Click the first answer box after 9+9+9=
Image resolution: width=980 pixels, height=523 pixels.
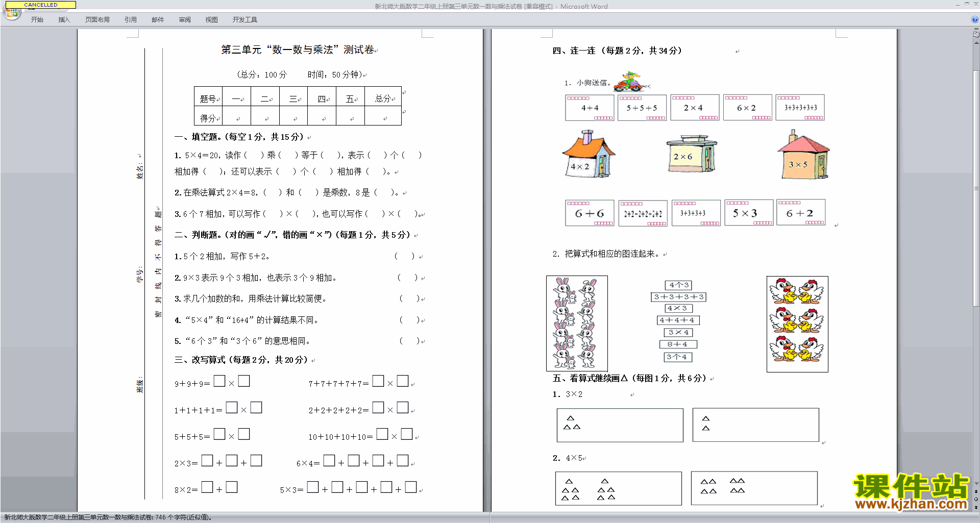[219, 381]
